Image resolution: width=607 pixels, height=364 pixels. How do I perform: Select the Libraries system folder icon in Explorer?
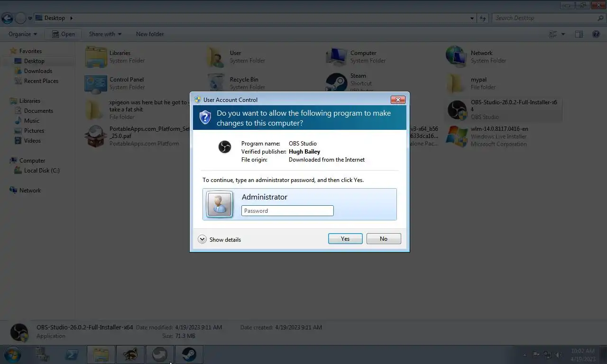click(96, 57)
